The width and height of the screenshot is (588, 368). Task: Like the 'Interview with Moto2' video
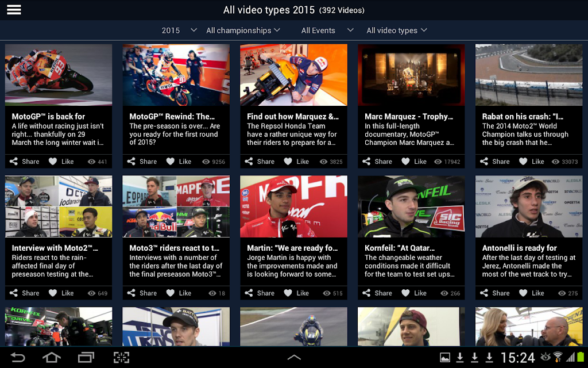point(61,293)
